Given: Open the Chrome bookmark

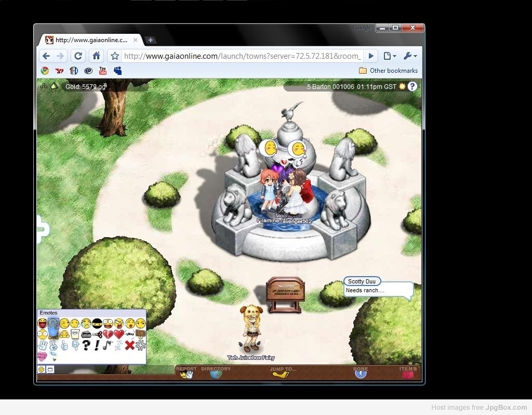Looking at the screenshot, I should (45, 71).
